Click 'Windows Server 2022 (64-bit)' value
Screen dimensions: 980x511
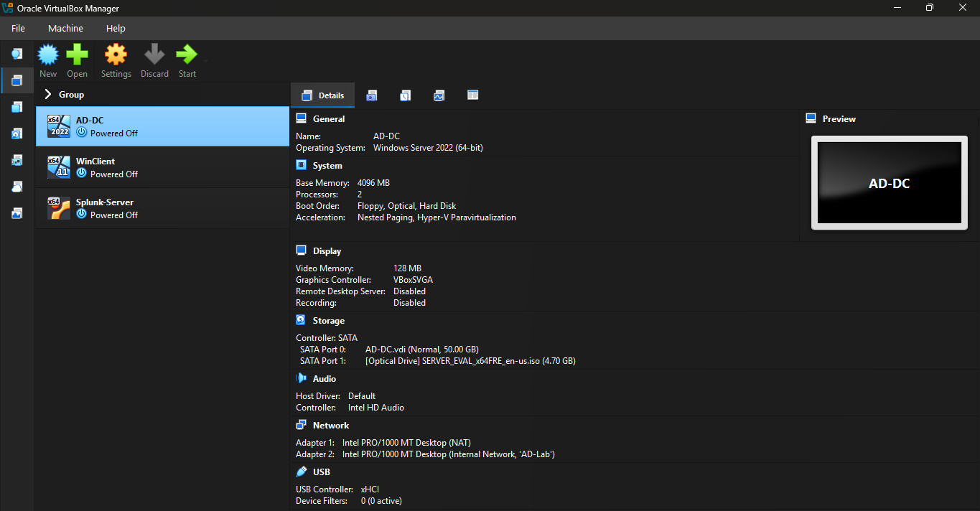coord(428,148)
